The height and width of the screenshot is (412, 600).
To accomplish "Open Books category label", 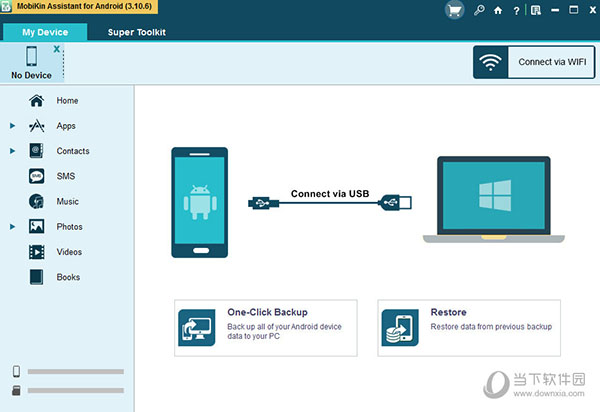I will pyautogui.click(x=68, y=277).
